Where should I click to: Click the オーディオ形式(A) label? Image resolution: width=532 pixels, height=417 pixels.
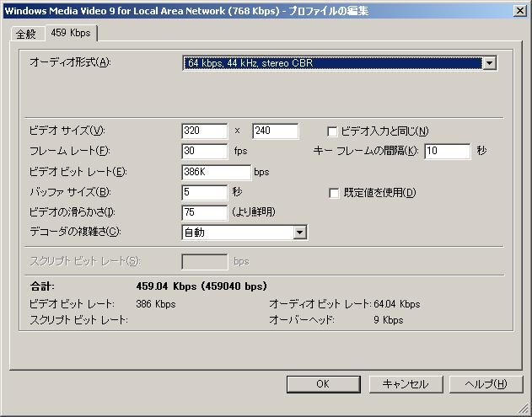[x=70, y=62]
